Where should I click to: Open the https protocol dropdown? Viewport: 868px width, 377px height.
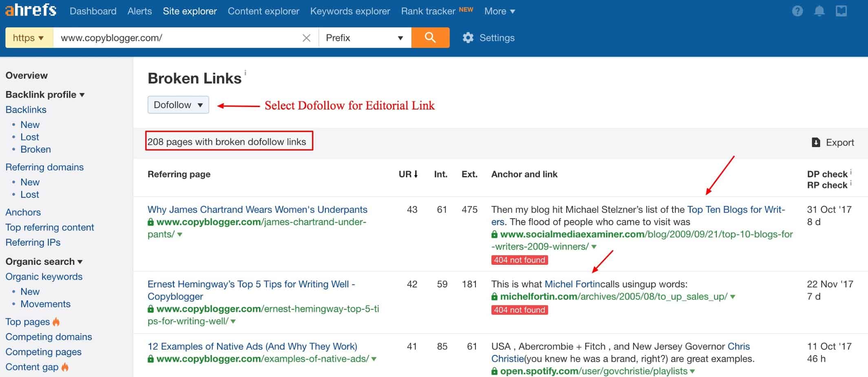29,38
